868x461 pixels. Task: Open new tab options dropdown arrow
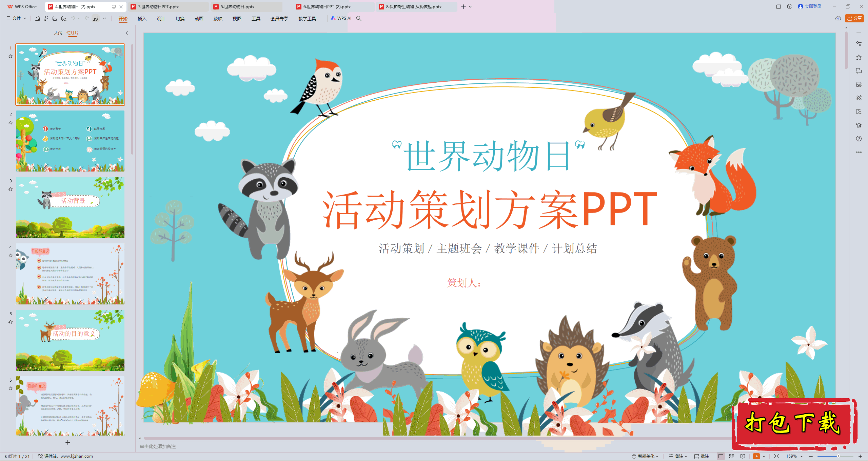click(x=470, y=7)
